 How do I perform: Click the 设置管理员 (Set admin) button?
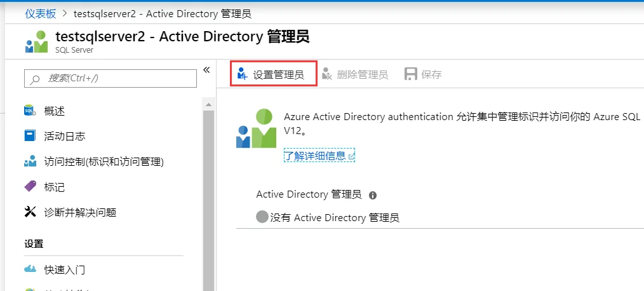[x=273, y=74]
